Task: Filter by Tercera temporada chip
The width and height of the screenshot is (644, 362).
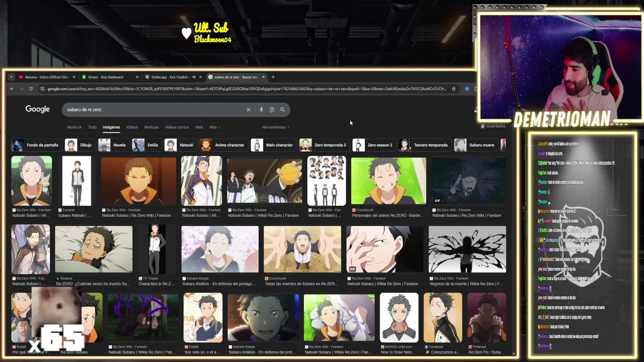Action: click(425, 145)
